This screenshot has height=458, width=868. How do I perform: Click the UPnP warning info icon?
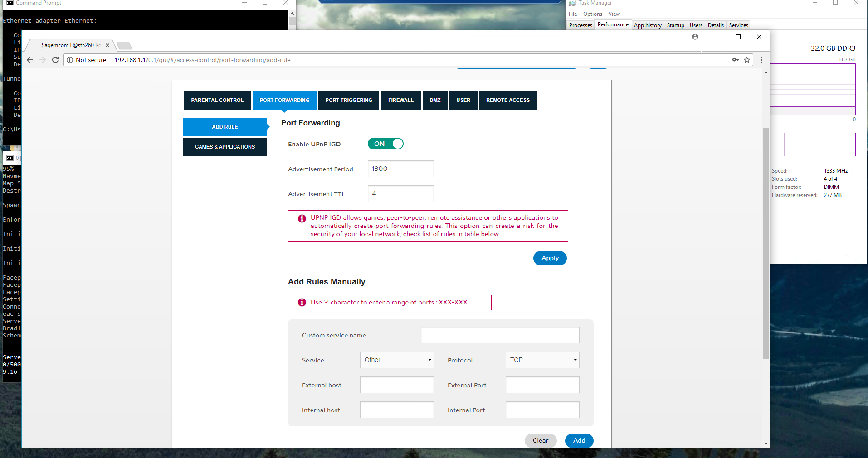pos(302,218)
